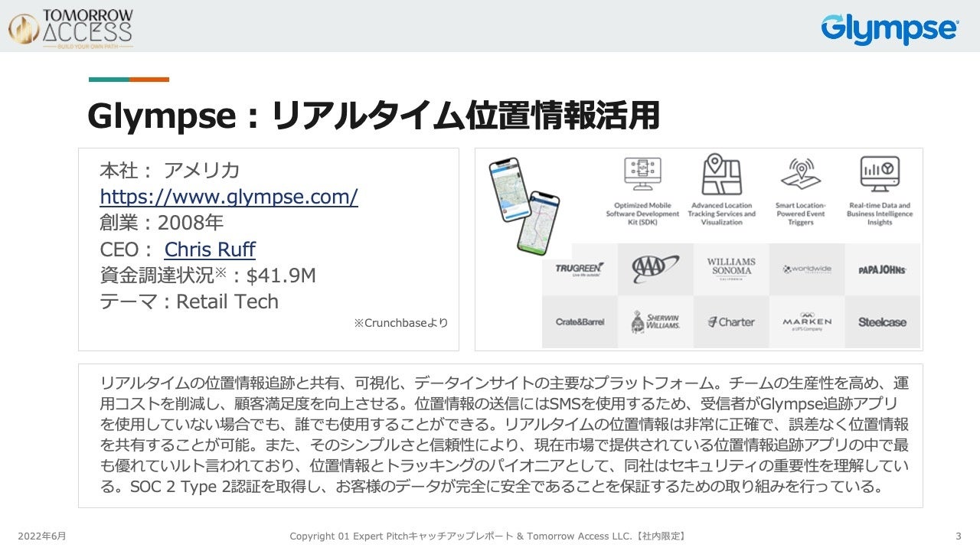
Task: Click the Japanese description paragraph about SOC 2
Action: pos(505,435)
